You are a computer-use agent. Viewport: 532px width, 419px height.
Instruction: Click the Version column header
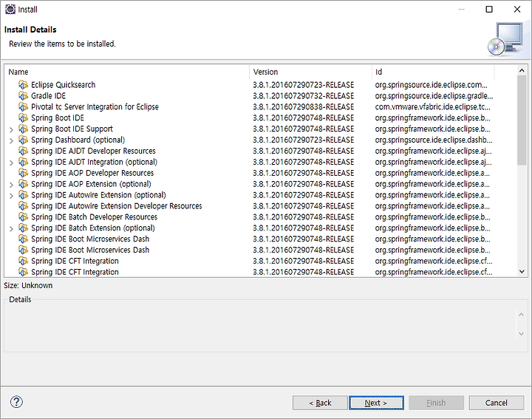click(x=311, y=72)
